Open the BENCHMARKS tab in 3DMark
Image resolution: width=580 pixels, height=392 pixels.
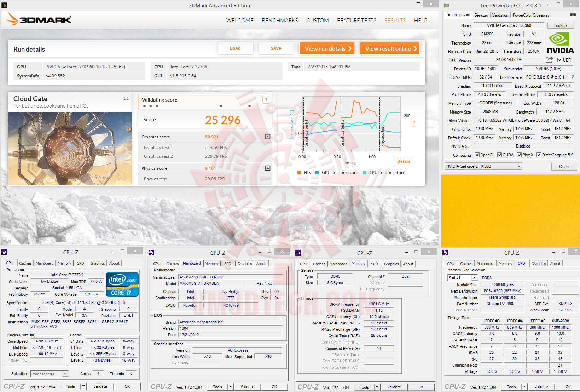click(280, 21)
